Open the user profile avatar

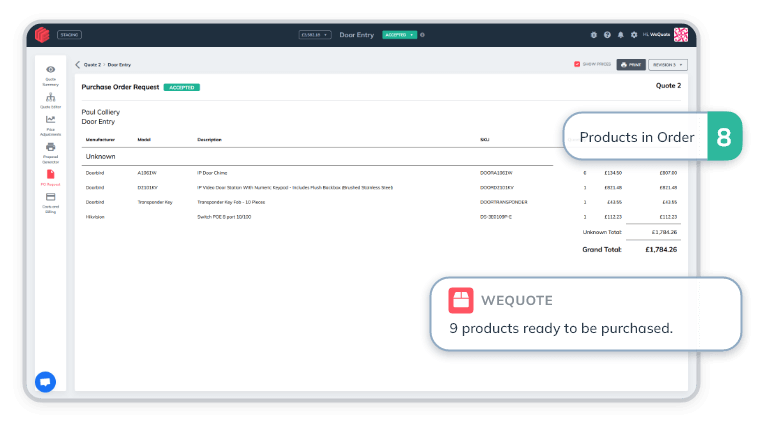(681, 34)
